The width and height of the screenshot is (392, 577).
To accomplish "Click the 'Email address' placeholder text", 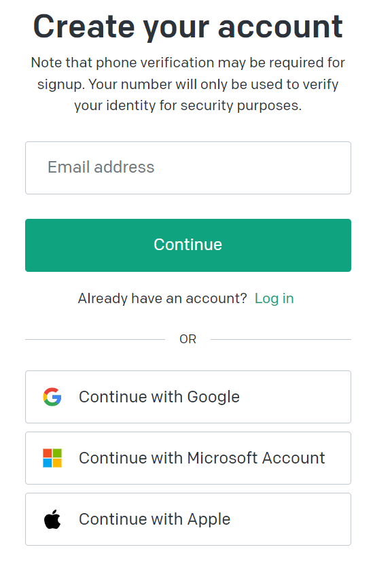I will click(101, 167).
